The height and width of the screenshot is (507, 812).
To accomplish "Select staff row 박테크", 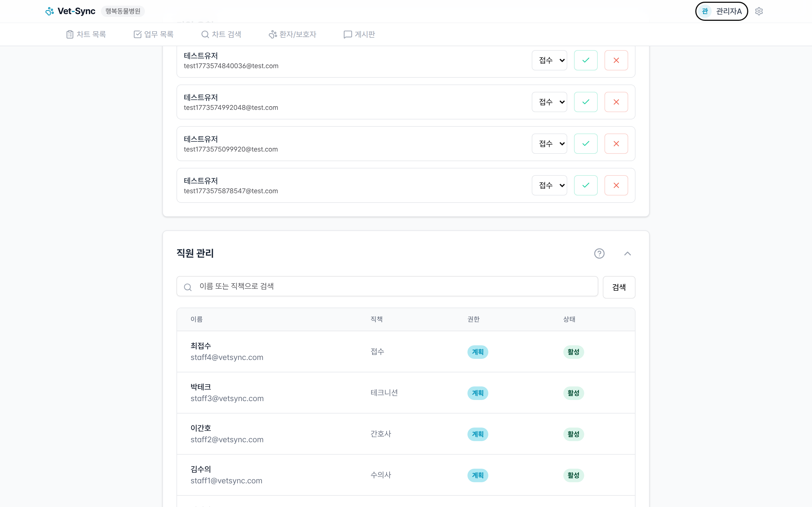I will (x=201, y=387).
